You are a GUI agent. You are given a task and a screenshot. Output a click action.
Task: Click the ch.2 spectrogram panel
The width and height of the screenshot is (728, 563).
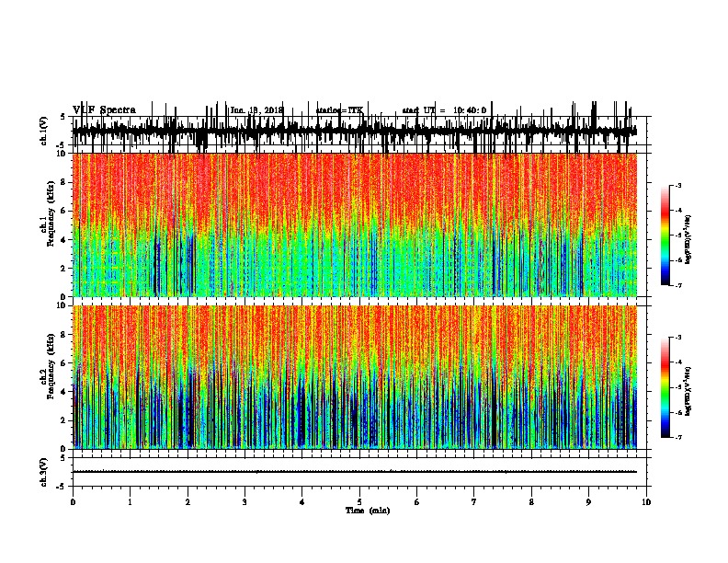click(355, 377)
